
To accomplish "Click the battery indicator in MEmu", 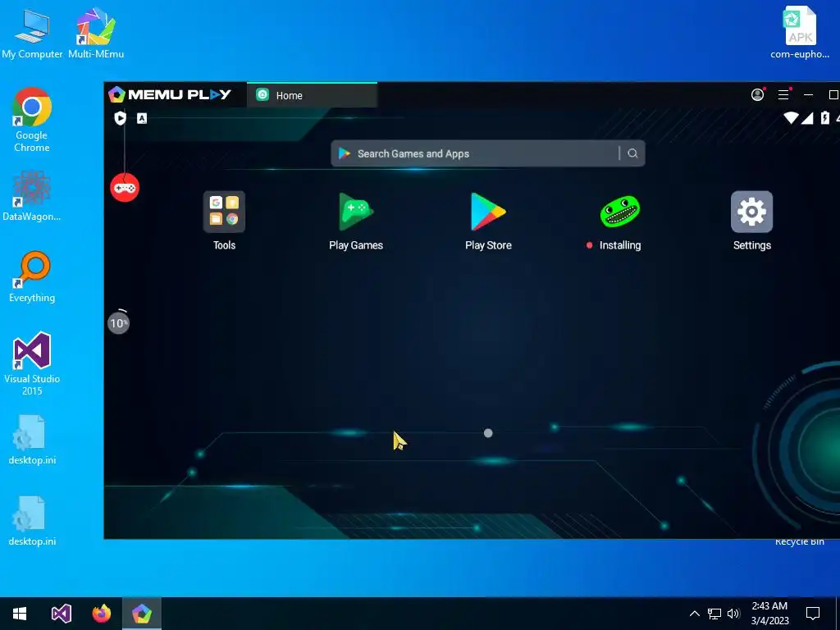I will (x=825, y=118).
